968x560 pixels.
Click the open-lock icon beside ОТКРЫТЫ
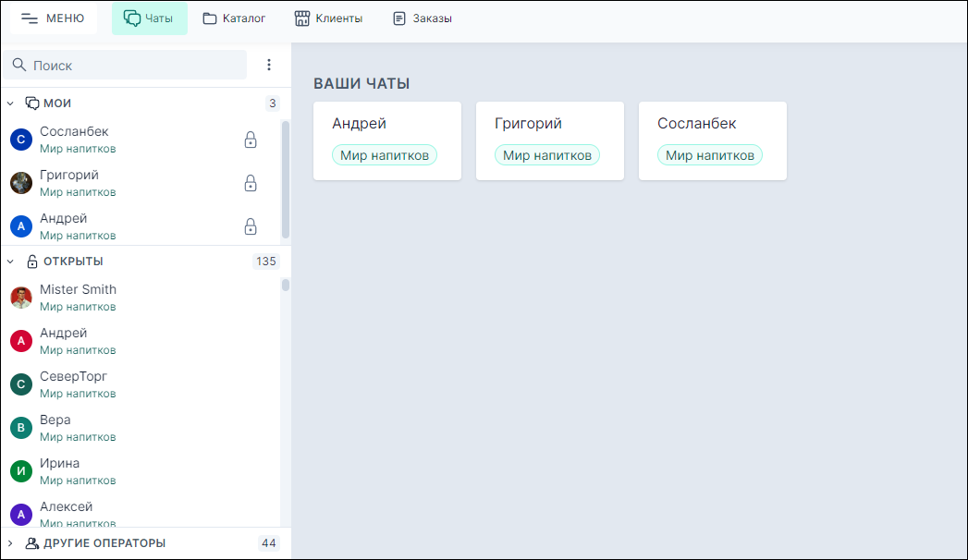pyautogui.click(x=32, y=261)
